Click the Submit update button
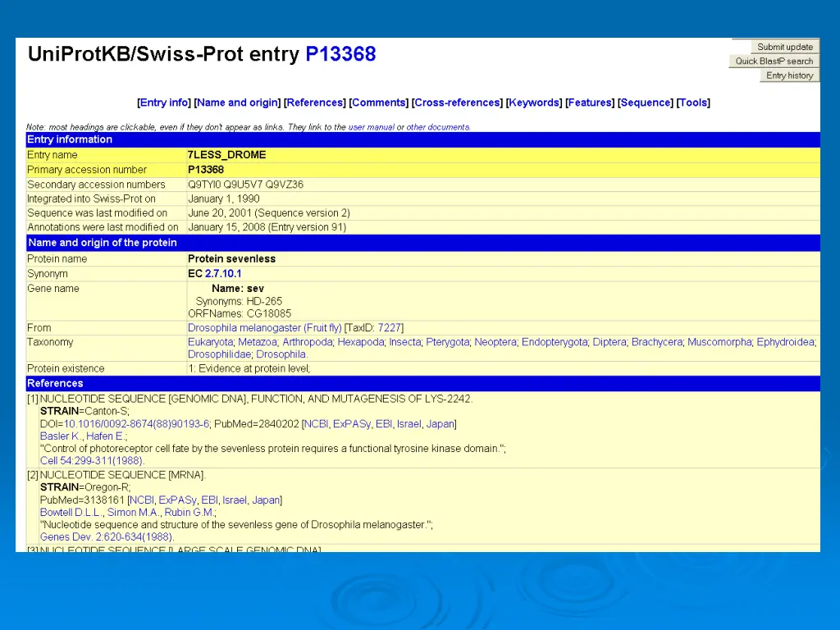 click(784, 47)
